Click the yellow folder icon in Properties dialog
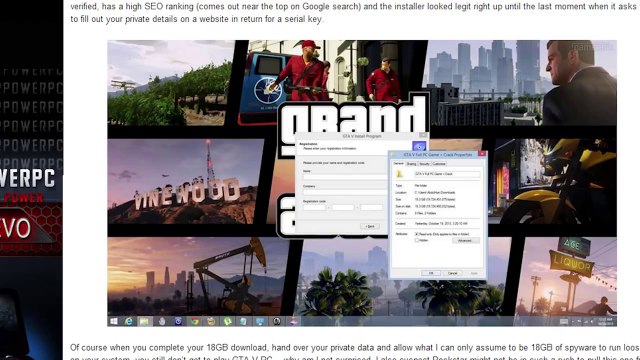 click(400, 174)
